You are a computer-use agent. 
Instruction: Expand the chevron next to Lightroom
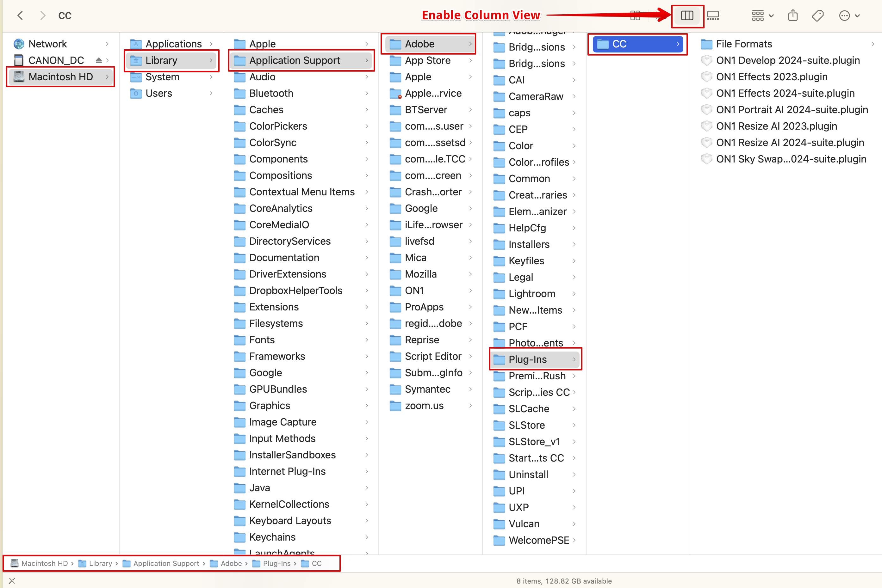click(574, 294)
